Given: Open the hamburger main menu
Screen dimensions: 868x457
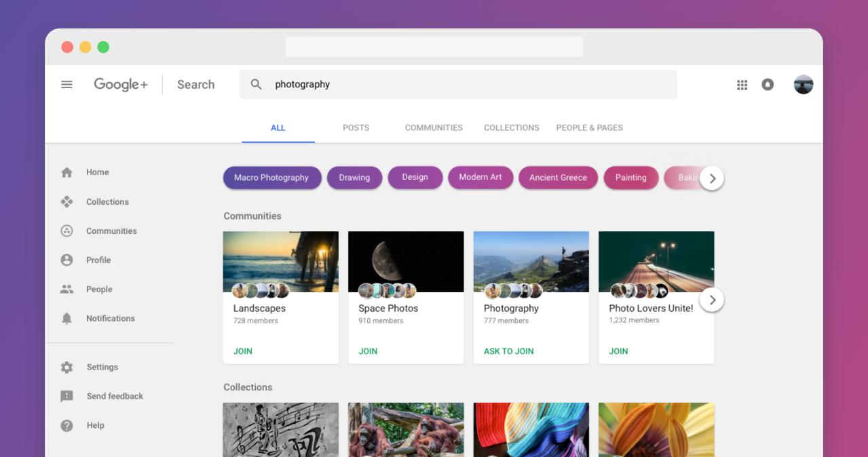Looking at the screenshot, I should 67,85.
